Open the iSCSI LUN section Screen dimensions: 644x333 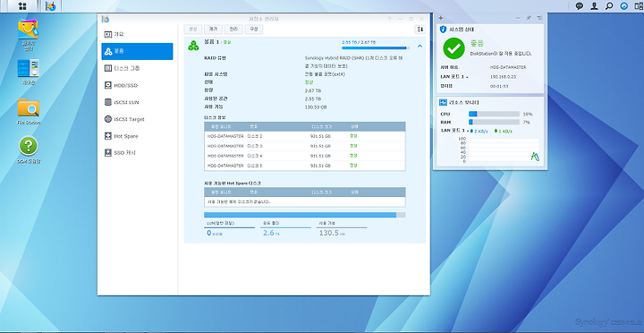[x=137, y=102]
